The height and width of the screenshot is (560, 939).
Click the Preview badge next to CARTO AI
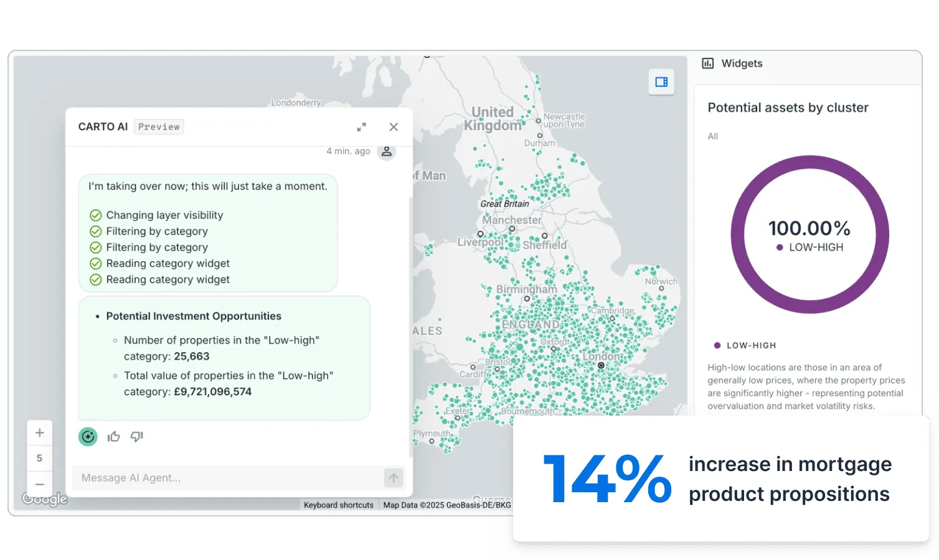[x=159, y=126]
